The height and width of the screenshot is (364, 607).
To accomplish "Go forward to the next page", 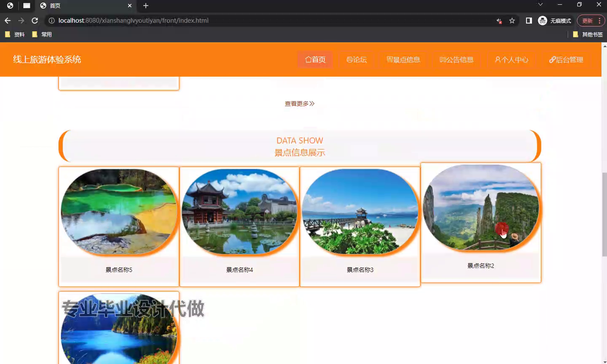I will (21, 21).
